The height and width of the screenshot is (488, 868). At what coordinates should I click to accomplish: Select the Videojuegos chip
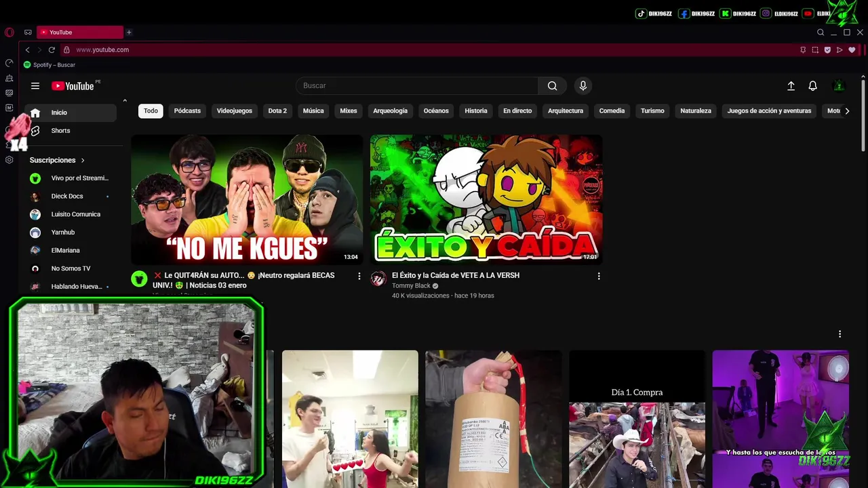[x=235, y=110]
